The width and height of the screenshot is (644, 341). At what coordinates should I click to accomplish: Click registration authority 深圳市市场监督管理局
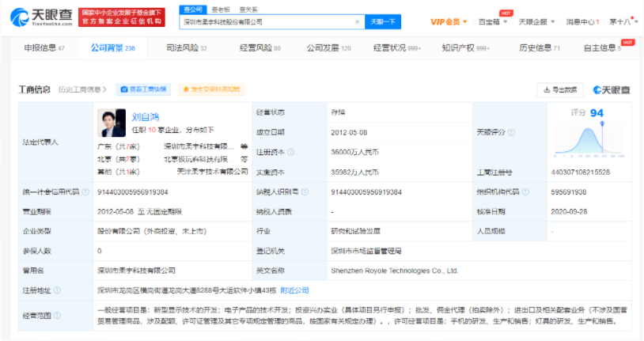tap(366, 251)
